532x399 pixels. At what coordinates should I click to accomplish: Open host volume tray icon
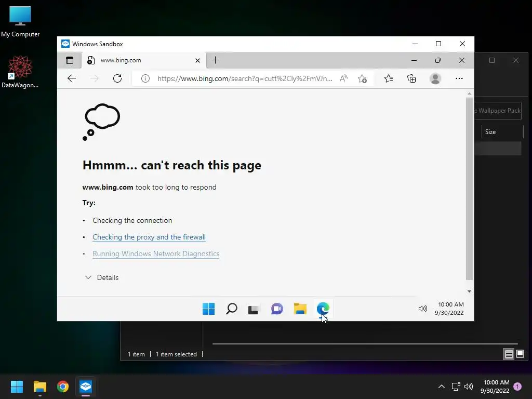469,387
